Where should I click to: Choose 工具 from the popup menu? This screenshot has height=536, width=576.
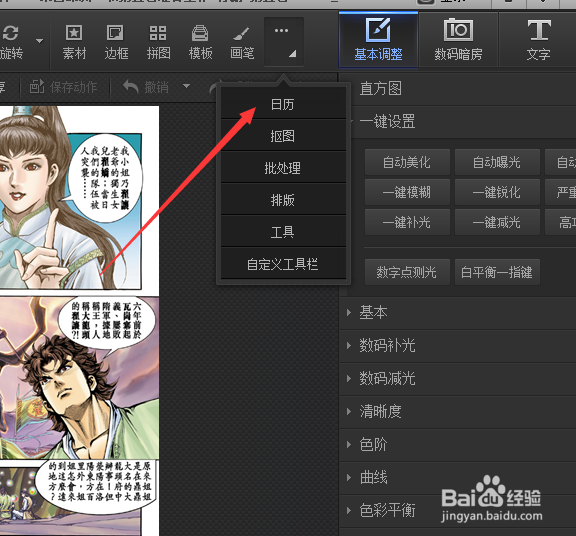[x=283, y=232]
